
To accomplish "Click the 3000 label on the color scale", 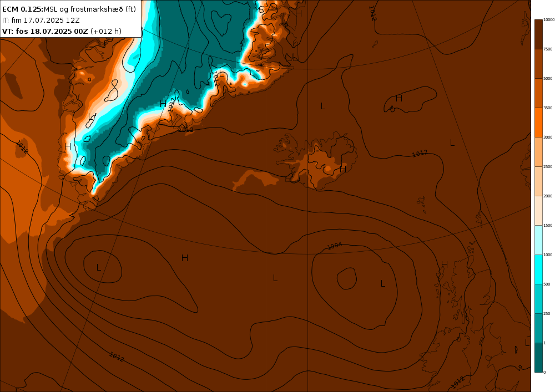I will pyautogui.click(x=548, y=137).
